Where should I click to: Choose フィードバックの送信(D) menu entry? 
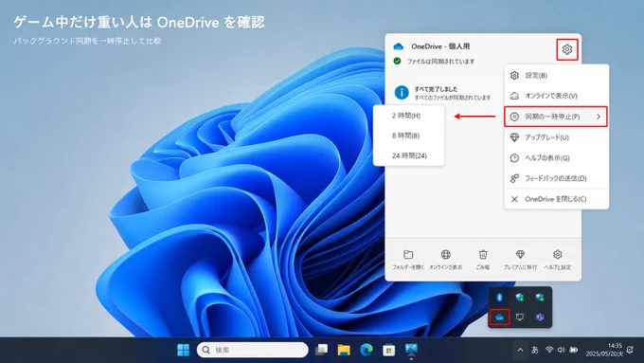(x=557, y=178)
